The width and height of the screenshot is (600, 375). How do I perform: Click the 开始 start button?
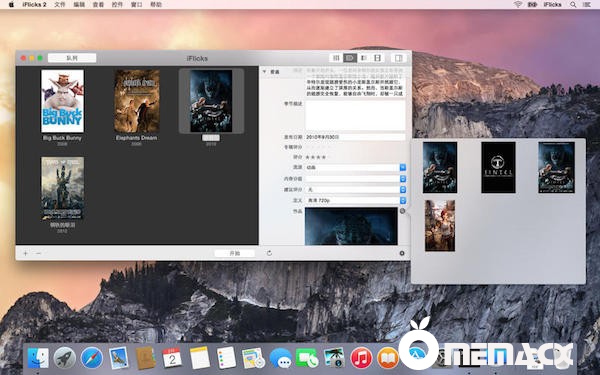coord(234,253)
